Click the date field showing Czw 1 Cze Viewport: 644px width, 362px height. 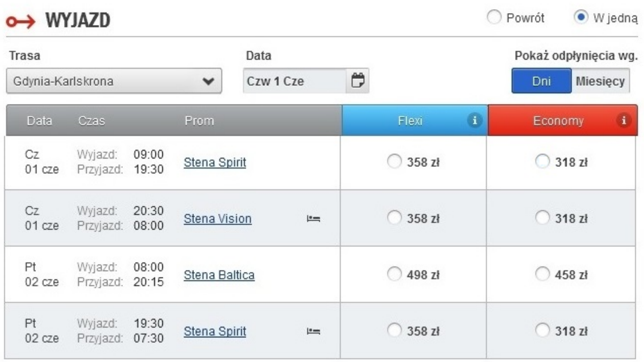coord(294,81)
